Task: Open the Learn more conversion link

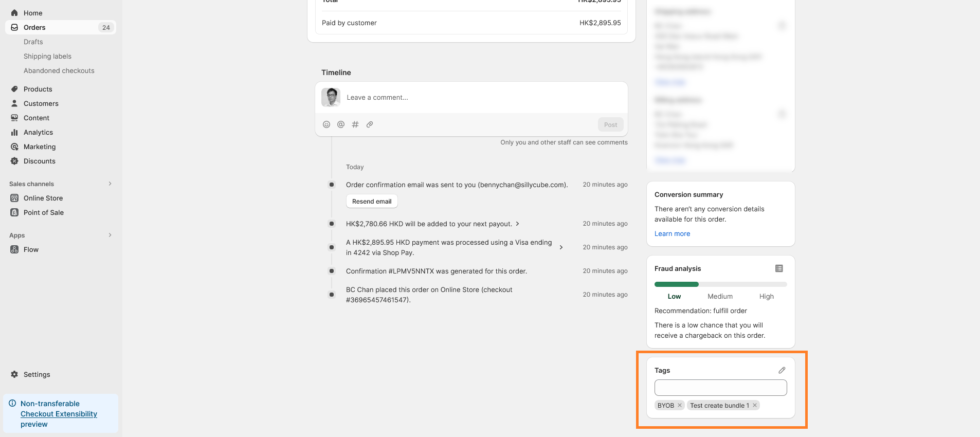Action: (672, 233)
